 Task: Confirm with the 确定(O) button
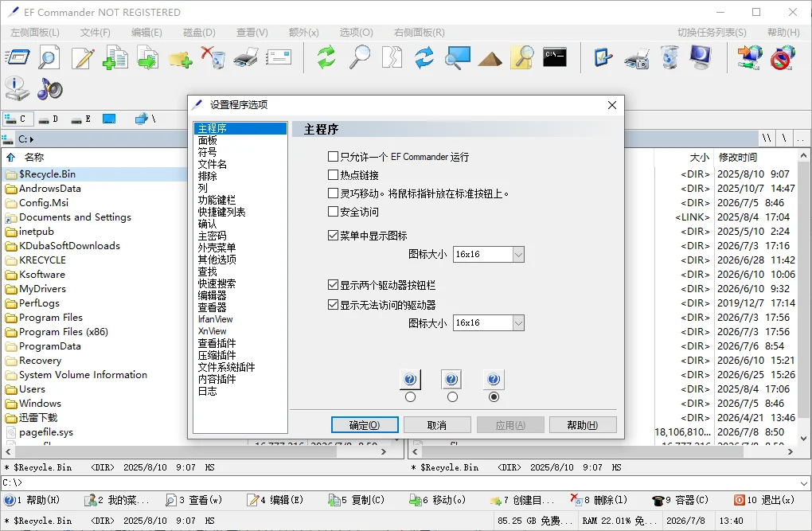coord(365,425)
